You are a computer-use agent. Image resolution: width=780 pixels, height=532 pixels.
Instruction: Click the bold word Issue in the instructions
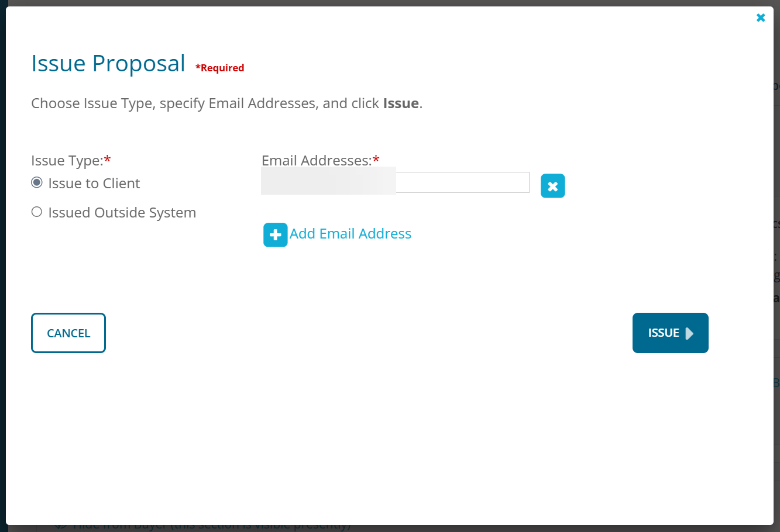click(x=401, y=103)
